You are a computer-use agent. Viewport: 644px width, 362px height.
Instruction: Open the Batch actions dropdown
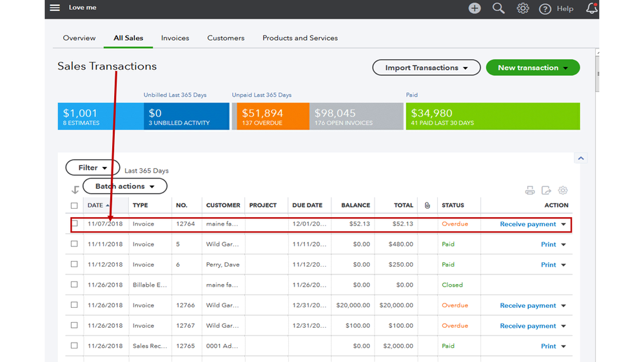[124, 186]
